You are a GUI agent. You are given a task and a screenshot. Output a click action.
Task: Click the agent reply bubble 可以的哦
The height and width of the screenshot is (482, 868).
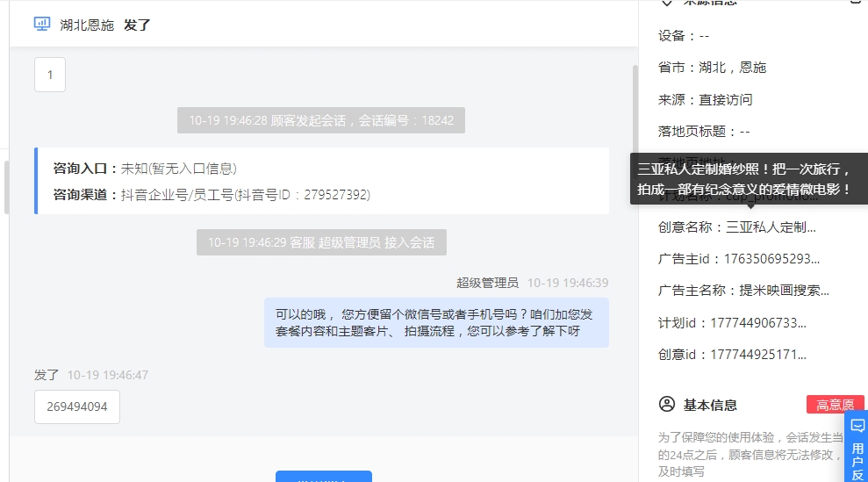pos(436,322)
